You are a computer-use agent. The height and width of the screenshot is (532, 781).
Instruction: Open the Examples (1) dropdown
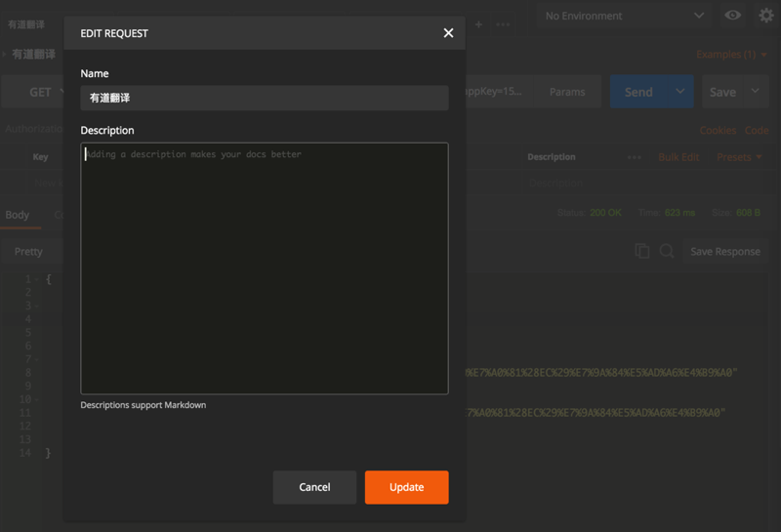731,55
